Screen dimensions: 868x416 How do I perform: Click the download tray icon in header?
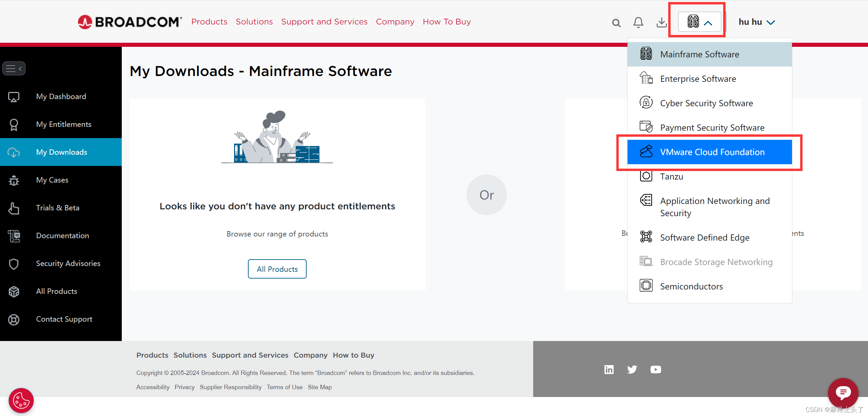[x=661, y=22]
